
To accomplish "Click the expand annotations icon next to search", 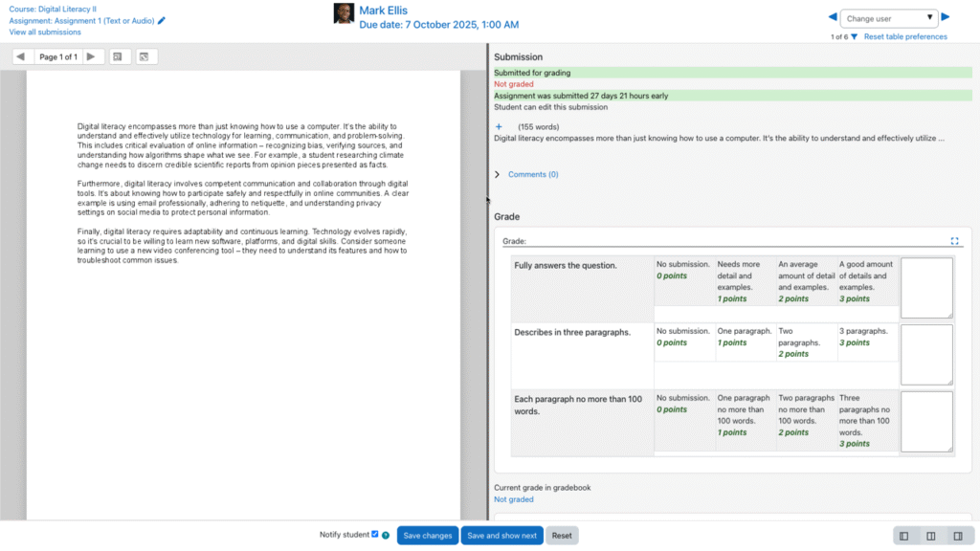I will 145,56.
